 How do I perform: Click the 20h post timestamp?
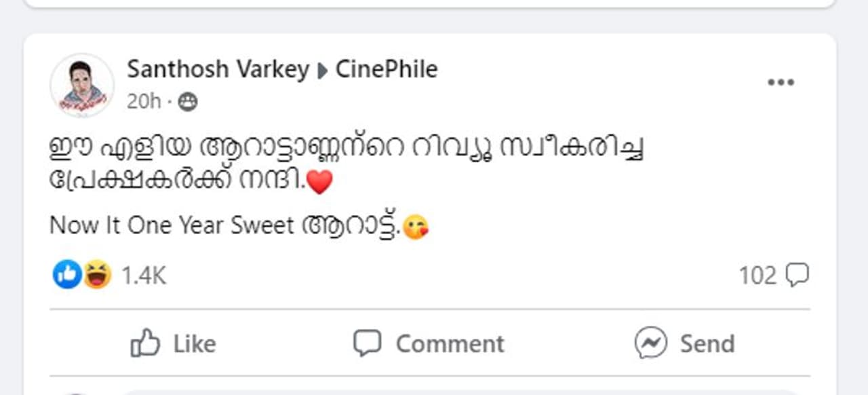click(144, 102)
